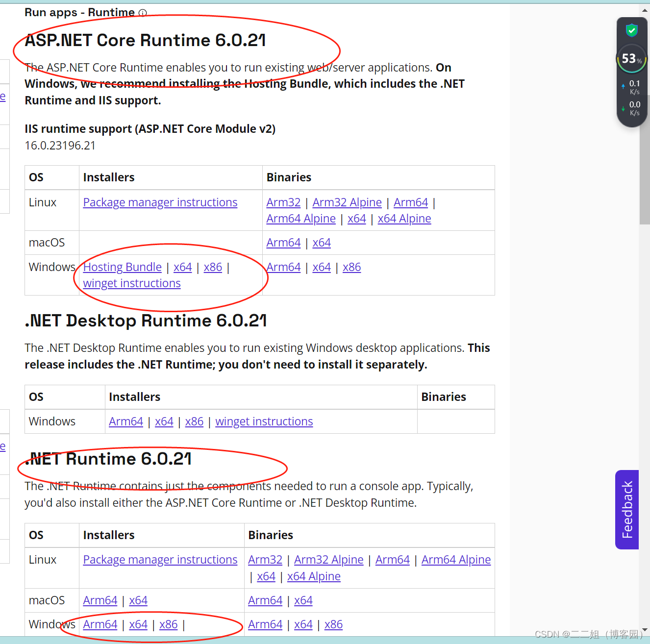
Task: Download the Windows Hosting Bundle installer
Action: coord(123,267)
